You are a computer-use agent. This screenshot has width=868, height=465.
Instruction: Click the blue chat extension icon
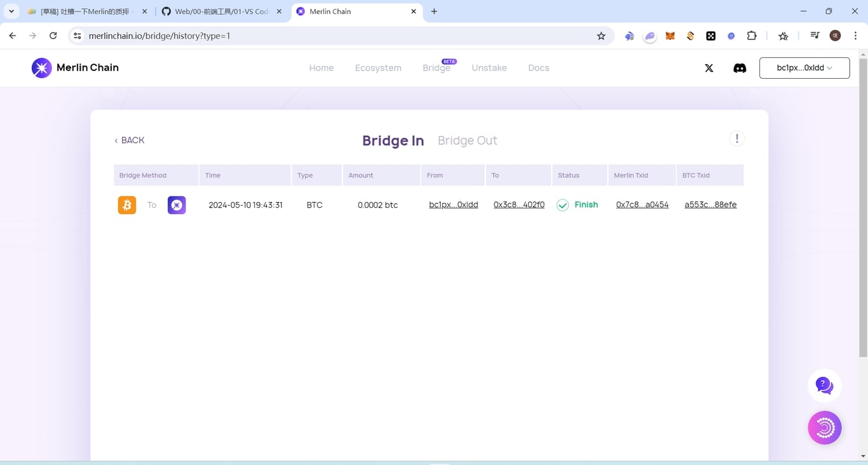[x=630, y=36]
